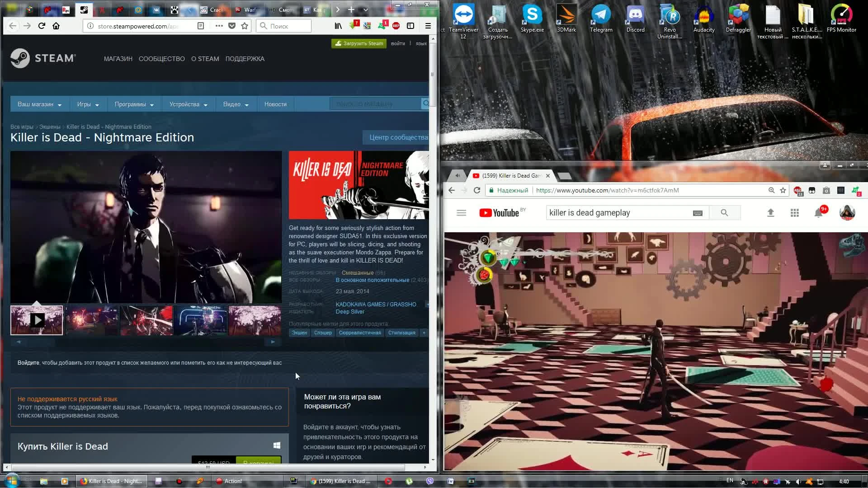Image resolution: width=868 pixels, height=488 pixels.
Task: Expand the Программы dropdown menu
Action: (134, 104)
